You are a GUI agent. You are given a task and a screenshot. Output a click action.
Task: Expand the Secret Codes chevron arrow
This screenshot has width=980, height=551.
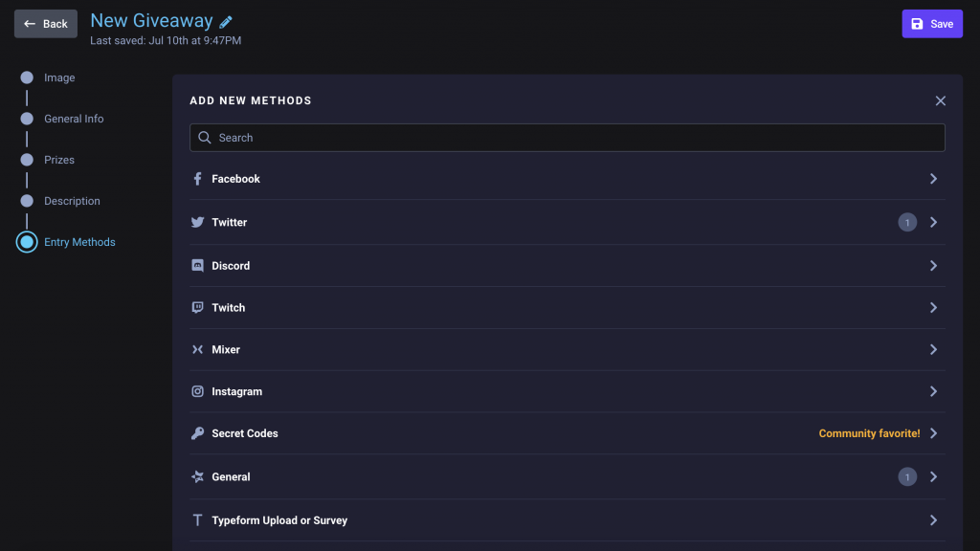click(933, 433)
